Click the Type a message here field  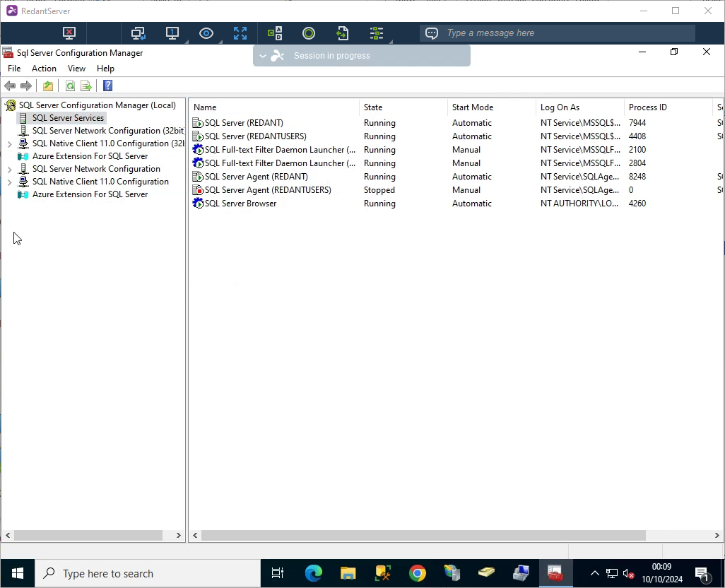565,33
